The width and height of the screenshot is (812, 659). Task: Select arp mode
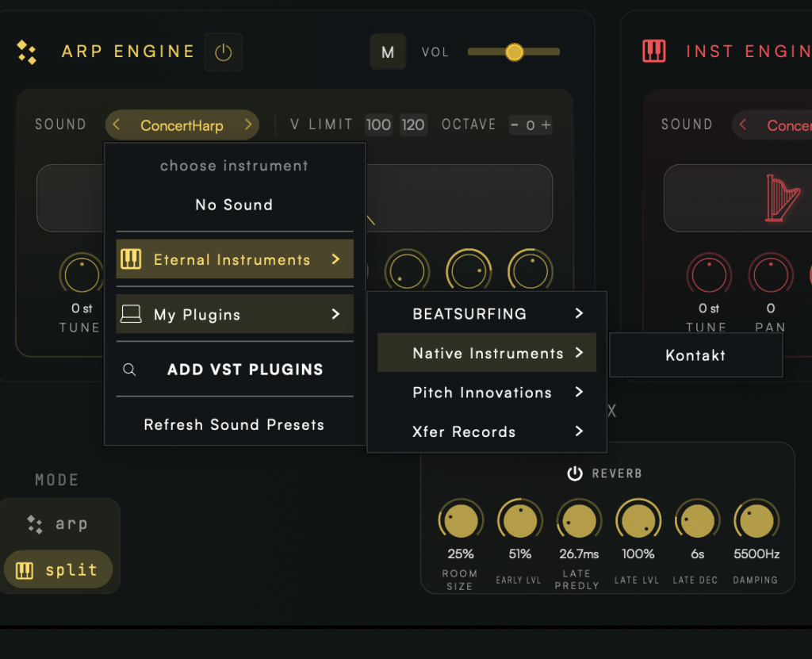(x=58, y=523)
